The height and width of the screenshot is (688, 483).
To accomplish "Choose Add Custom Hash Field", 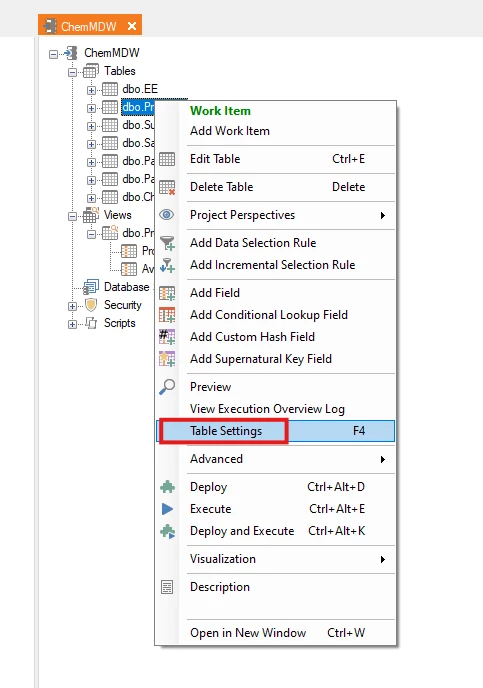I will tap(275, 337).
